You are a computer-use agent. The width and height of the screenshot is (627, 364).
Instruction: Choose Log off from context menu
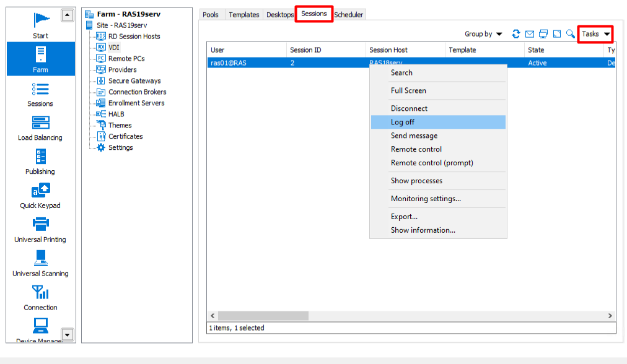coord(403,122)
